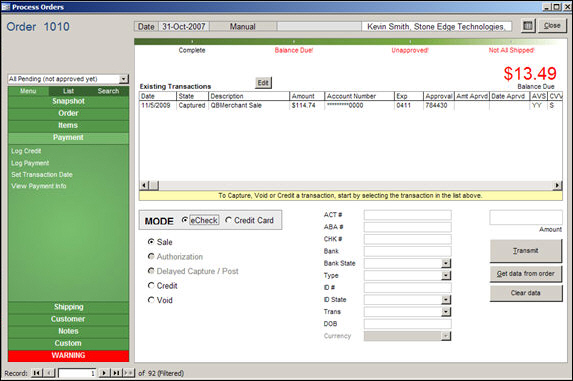573x381 pixels.
Task: Switch to the Search tab
Action: pyautogui.click(x=108, y=91)
